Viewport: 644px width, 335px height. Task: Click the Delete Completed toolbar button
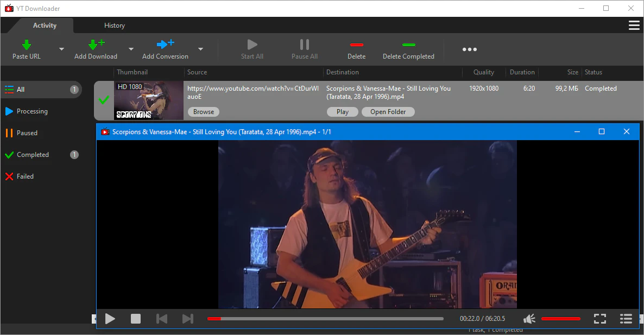click(408, 49)
